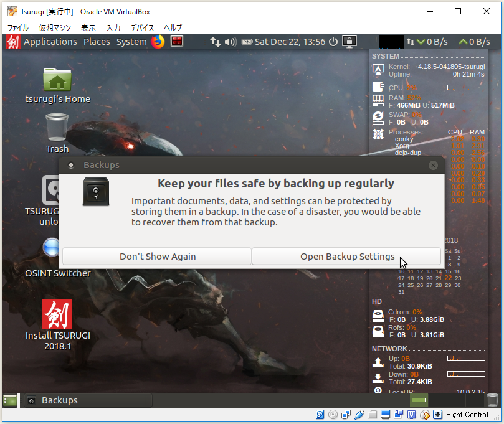Click date 22 in conky calendar
Viewport: 504px width, 424px height.
click(448, 278)
